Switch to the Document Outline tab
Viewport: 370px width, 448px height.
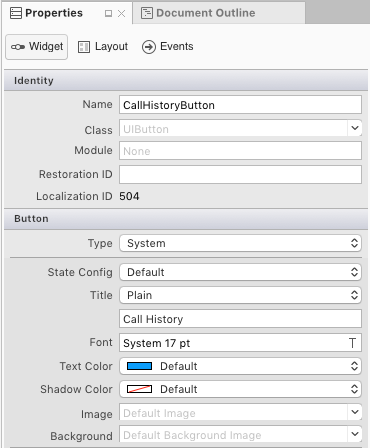pyautogui.click(x=219, y=13)
